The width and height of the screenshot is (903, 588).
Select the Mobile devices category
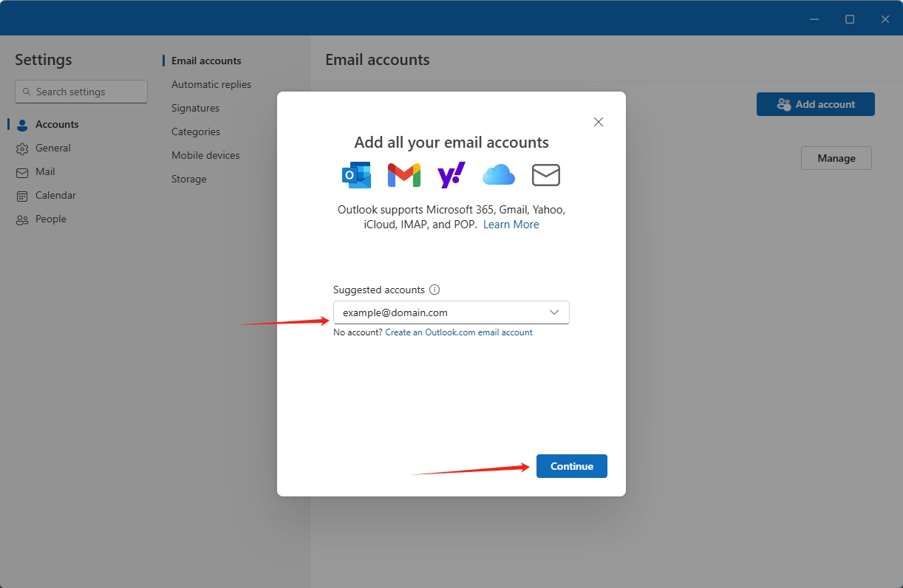(x=205, y=155)
